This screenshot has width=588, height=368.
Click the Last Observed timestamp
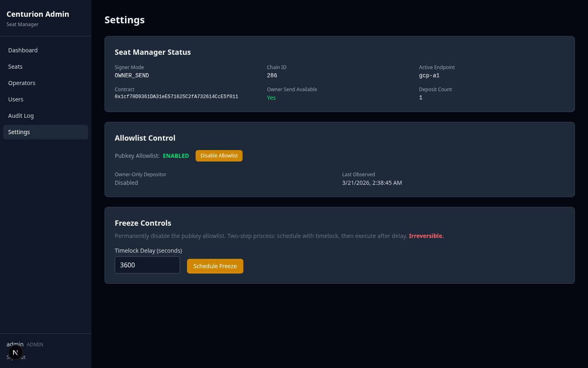click(372, 183)
